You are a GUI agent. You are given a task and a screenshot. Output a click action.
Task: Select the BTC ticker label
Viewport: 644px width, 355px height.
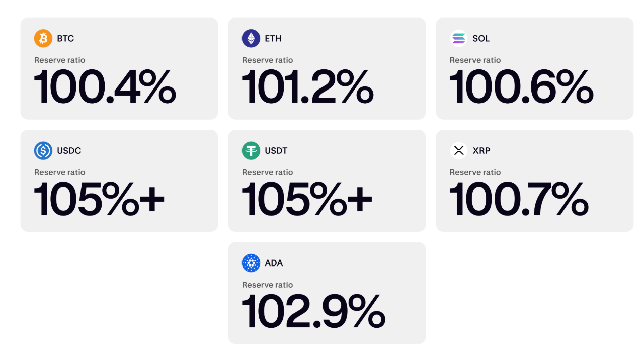coord(65,38)
